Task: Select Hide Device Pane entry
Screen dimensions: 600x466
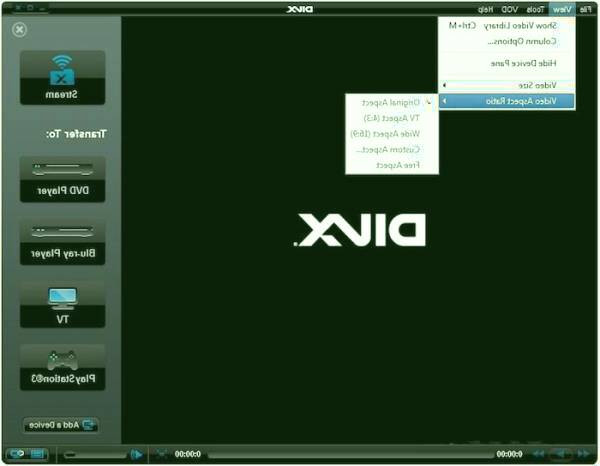Action: pyautogui.click(x=507, y=63)
